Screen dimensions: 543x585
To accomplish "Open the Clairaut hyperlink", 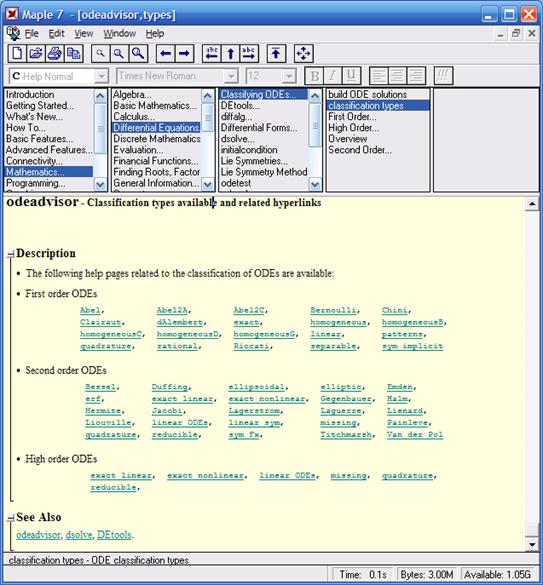I will (x=100, y=322).
